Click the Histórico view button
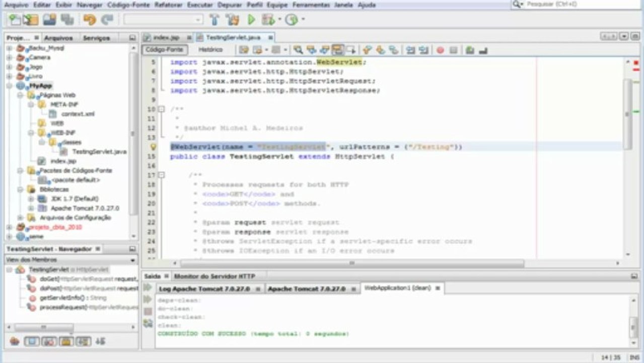The height and width of the screenshot is (363, 644). tap(210, 50)
